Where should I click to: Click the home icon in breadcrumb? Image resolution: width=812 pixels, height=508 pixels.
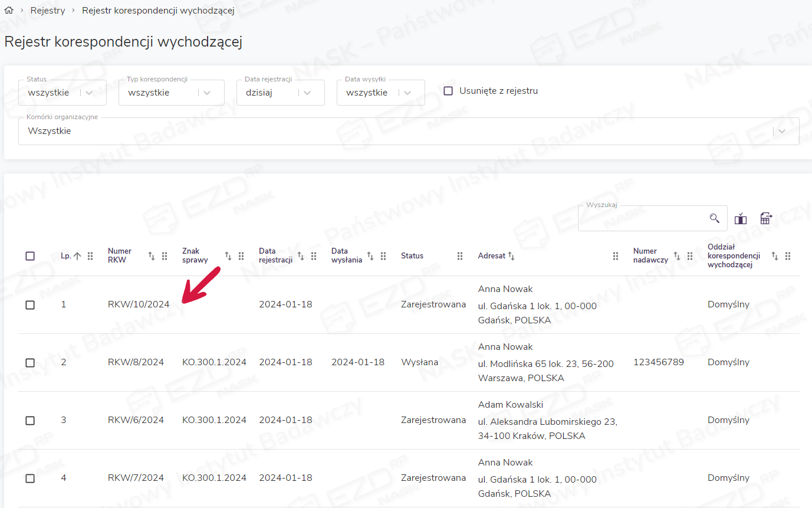9,11
